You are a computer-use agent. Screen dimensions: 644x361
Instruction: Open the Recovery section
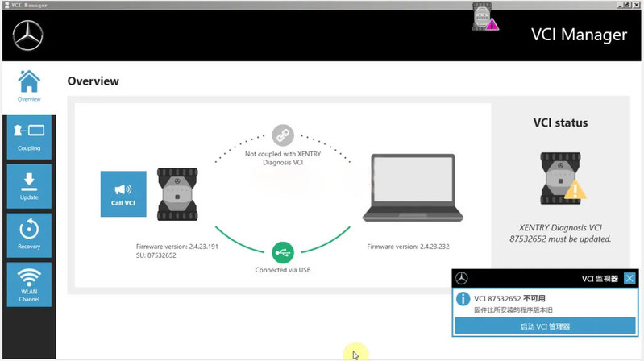point(29,235)
